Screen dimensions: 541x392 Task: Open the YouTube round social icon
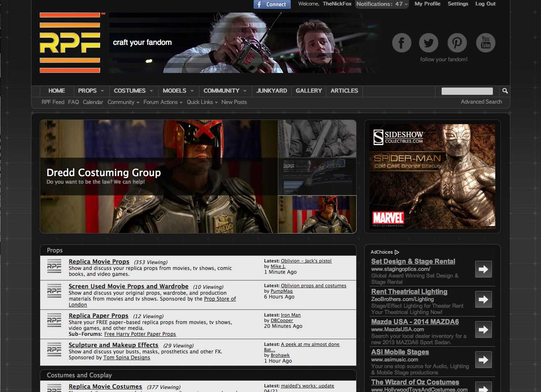click(486, 43)
